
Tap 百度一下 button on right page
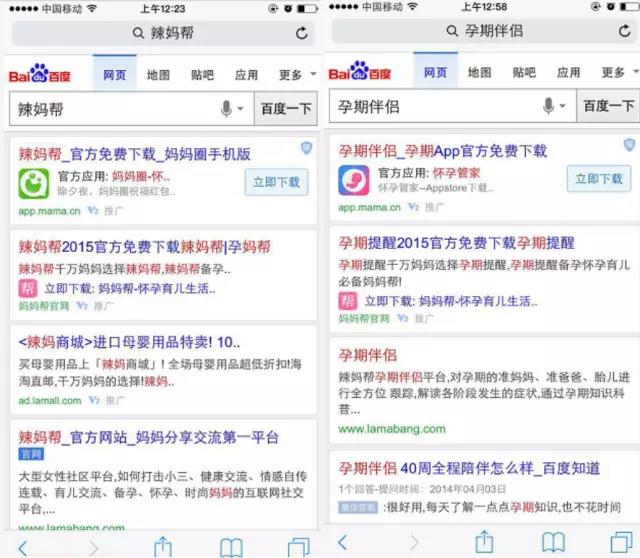[608, 106]
